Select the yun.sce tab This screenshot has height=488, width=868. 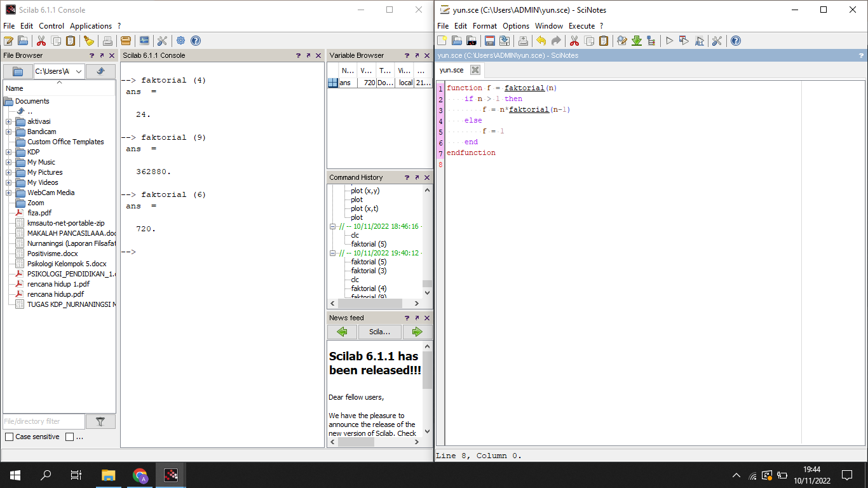point(452,70)
